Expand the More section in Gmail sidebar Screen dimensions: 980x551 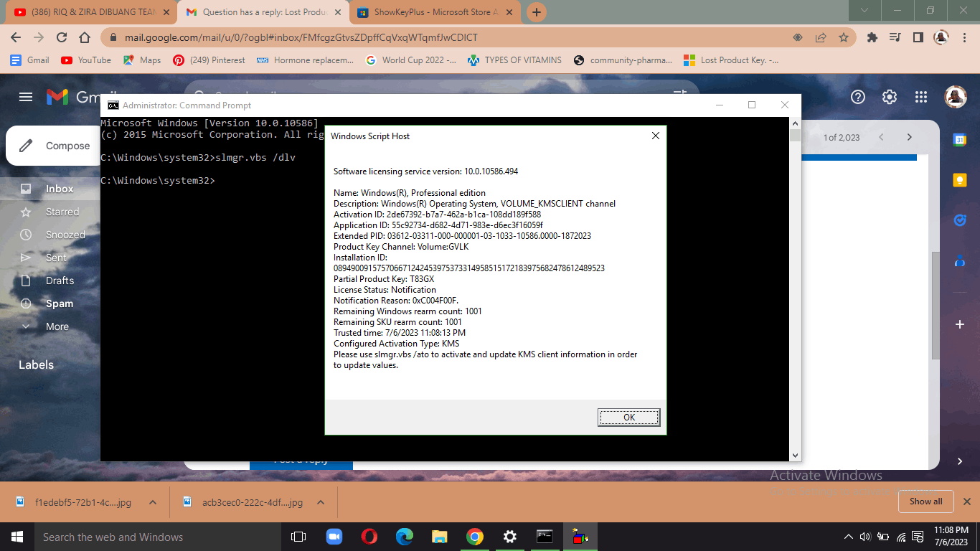point(57,326)
